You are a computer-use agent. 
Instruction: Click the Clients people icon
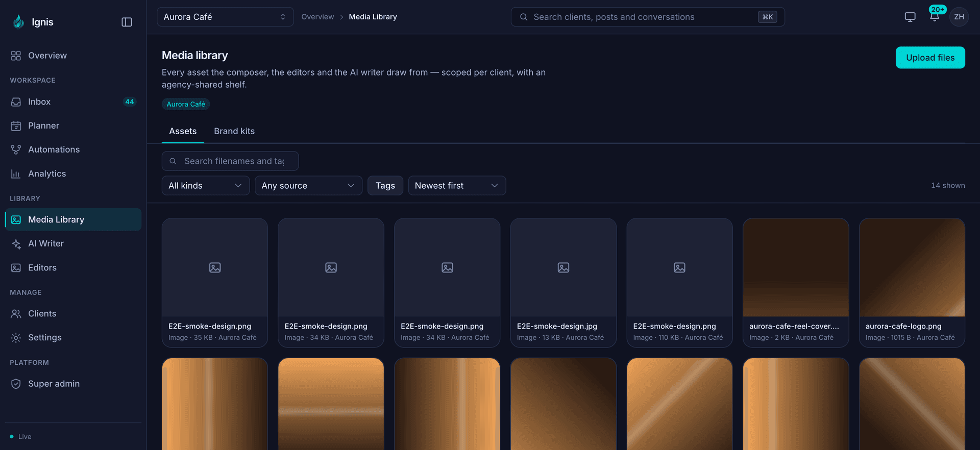pos(16,314)
